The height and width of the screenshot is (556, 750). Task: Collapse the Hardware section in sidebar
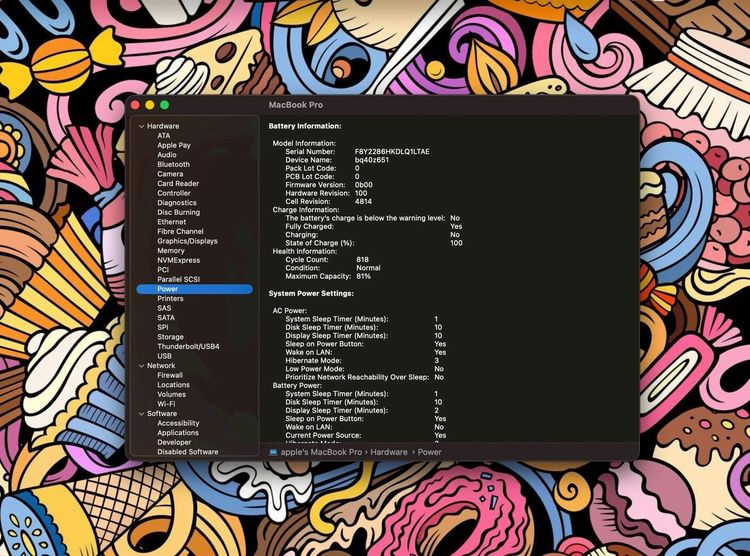tap(141, 126)
